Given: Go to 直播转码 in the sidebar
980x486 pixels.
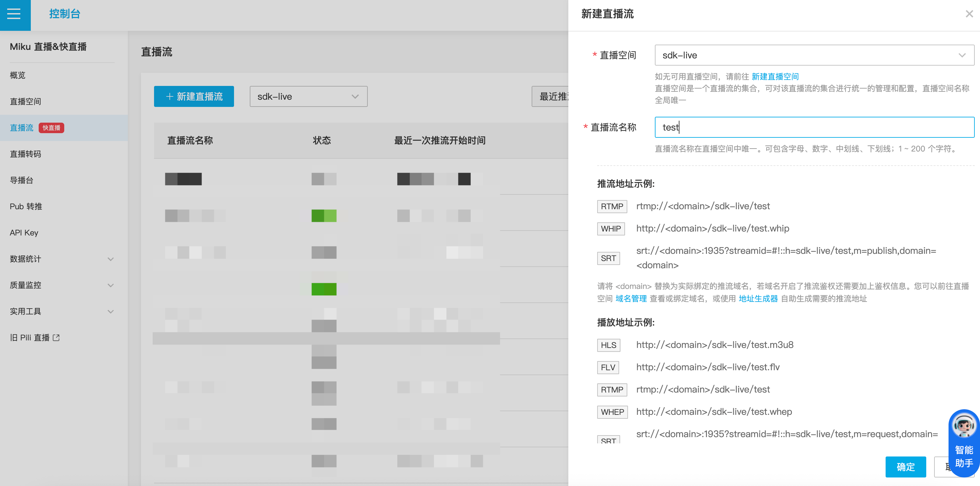Looking at the screenshot, I should tap(26, 154).
